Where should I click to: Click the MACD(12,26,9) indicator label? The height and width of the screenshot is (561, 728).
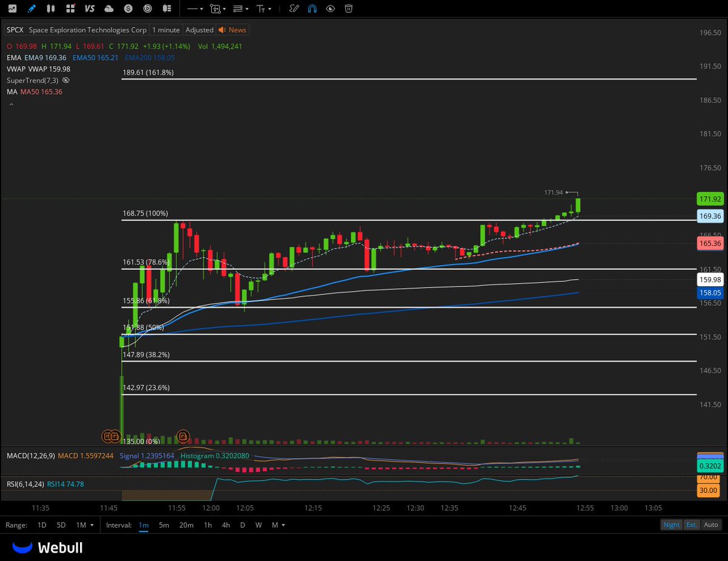pos(30,455)
